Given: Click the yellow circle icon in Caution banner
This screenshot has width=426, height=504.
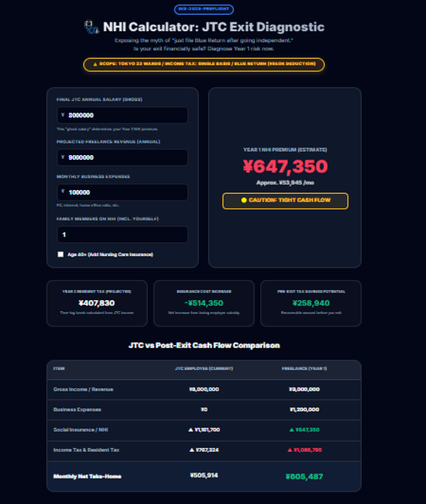Looking at the screenshot, I should pos(244,200).
